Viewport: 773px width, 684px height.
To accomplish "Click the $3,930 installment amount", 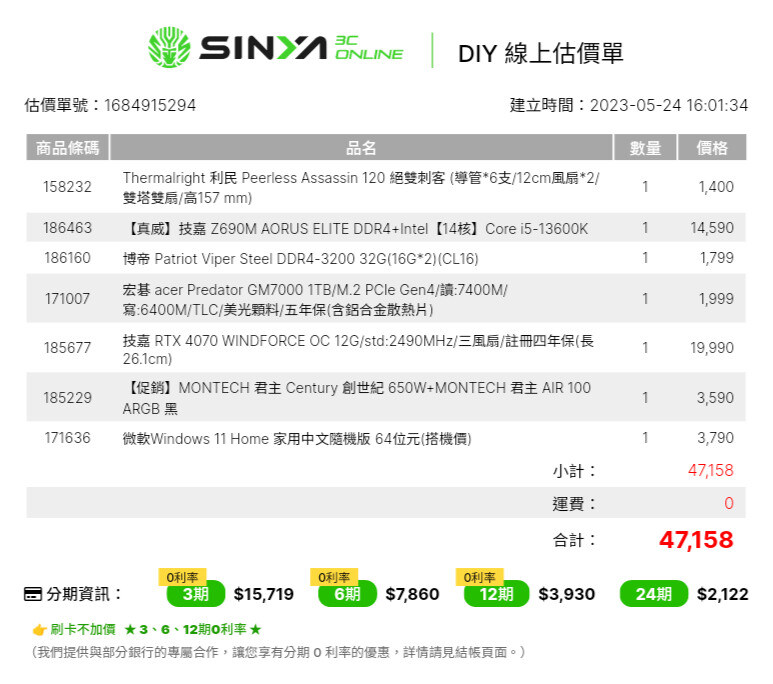I will click(x=566, y=595).
